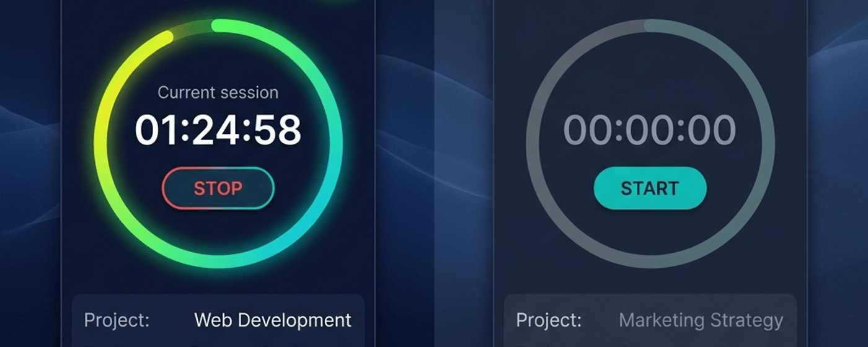Image resolution: width=868 pixels, height=347 pixels.
Task: Click the bright green start of active ring
Action: [x=218, y=25]
